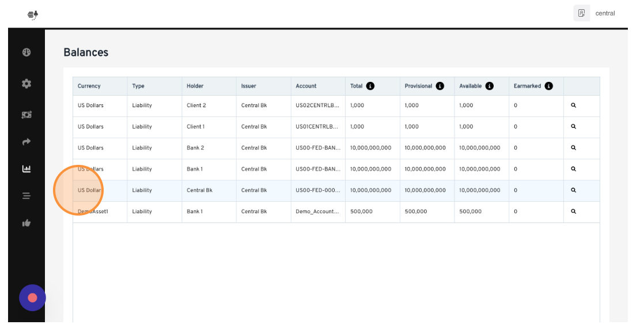Click the share arrow icon in sidebar
Viewport: 644px width, 332px height.
(x=26, y=142)
